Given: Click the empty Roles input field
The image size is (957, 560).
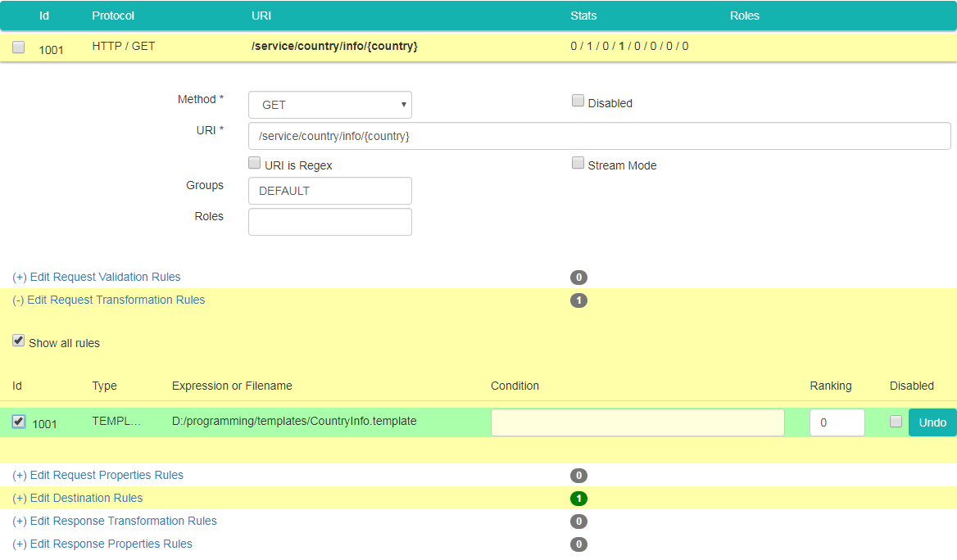Looking at the screenshot, I should 329,222.
